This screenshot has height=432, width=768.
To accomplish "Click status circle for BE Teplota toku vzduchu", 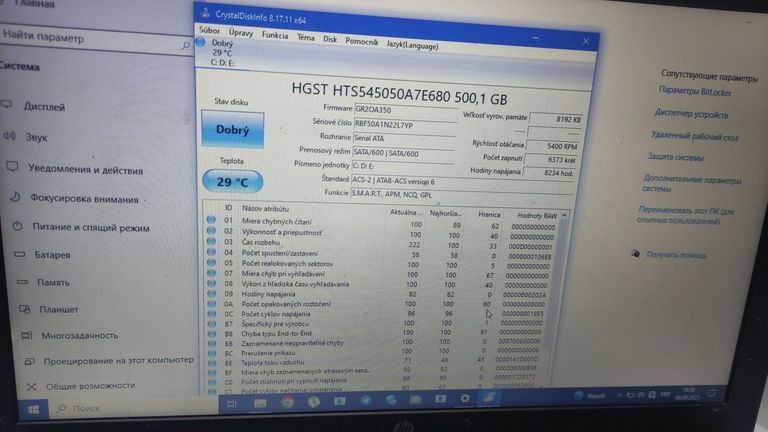I will click(x=212, y=363).
